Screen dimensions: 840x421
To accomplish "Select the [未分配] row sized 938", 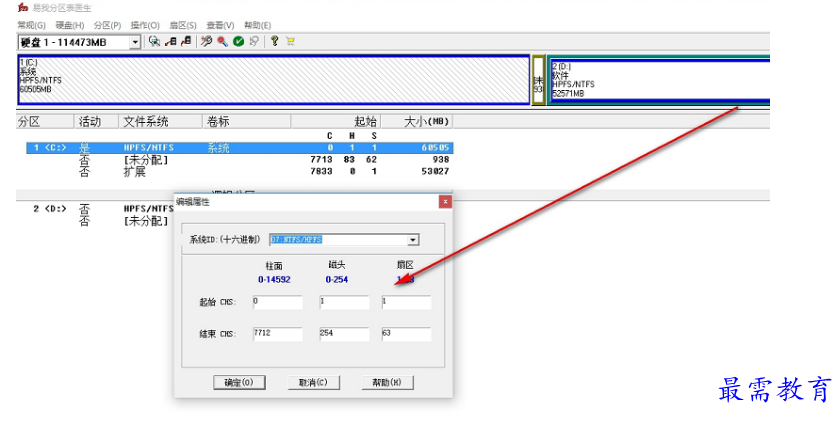I will [x=240, y=160].
